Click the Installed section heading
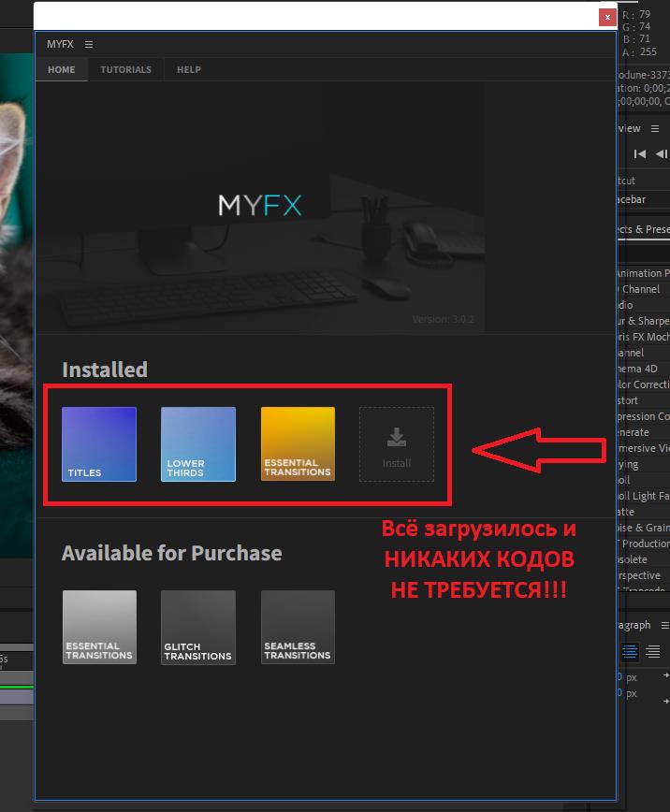This screenshot has width=670, height=812. tap(105, 370)
